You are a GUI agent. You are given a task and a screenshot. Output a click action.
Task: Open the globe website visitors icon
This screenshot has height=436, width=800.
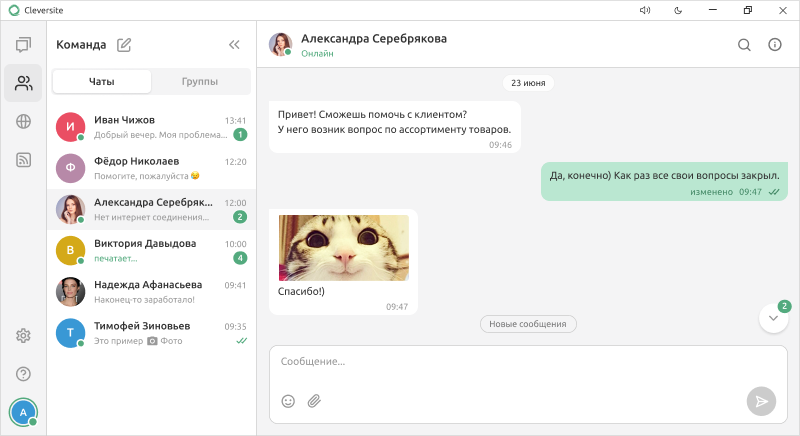23,122
